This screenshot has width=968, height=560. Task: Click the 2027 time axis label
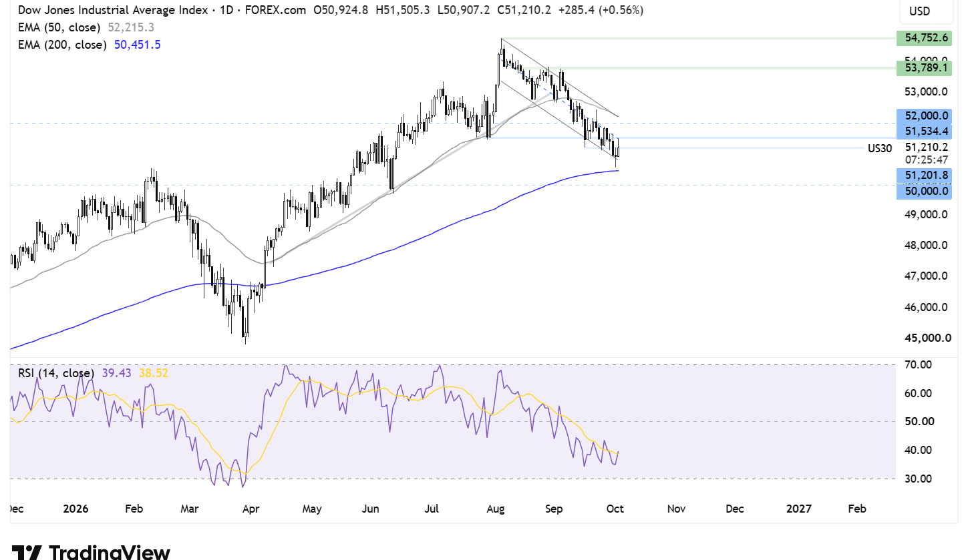[x=799, y=509]
